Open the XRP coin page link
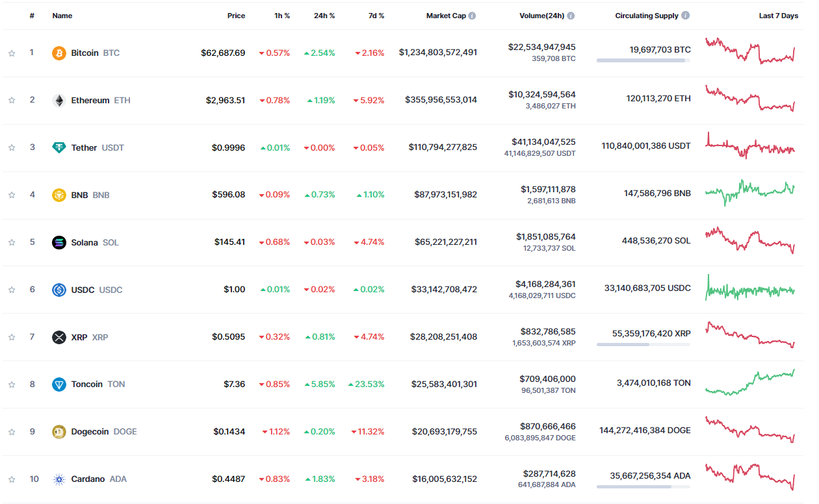Viewport: 819px width, 504px height. (x=79, y=337)
